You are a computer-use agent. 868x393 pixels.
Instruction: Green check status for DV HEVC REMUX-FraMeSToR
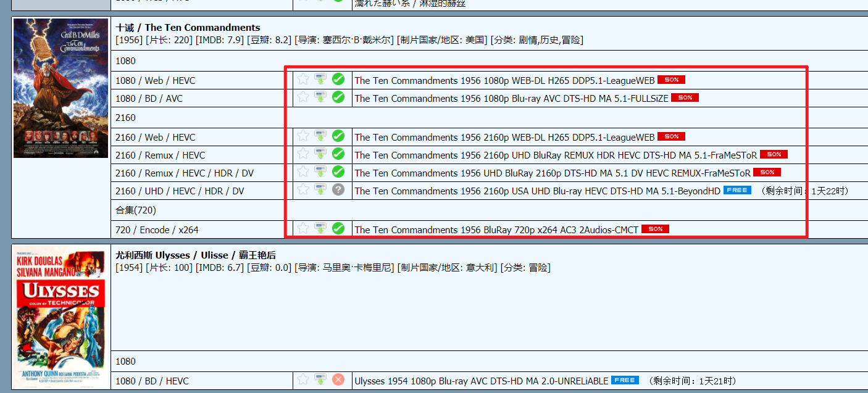coord(338,171)
